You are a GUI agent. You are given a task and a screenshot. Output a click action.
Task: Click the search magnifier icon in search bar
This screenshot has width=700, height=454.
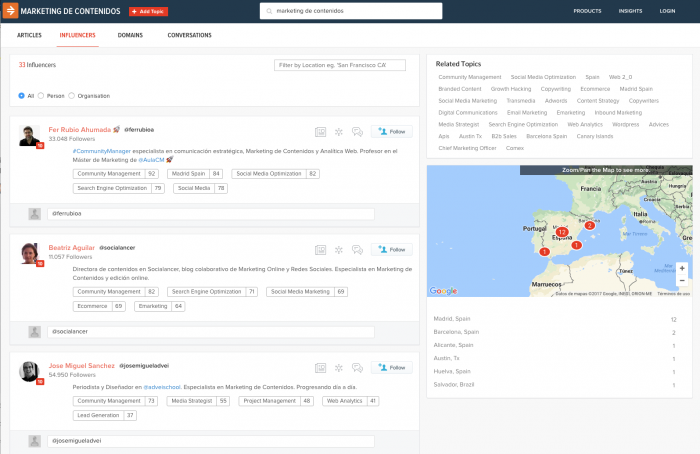point(268,11)
